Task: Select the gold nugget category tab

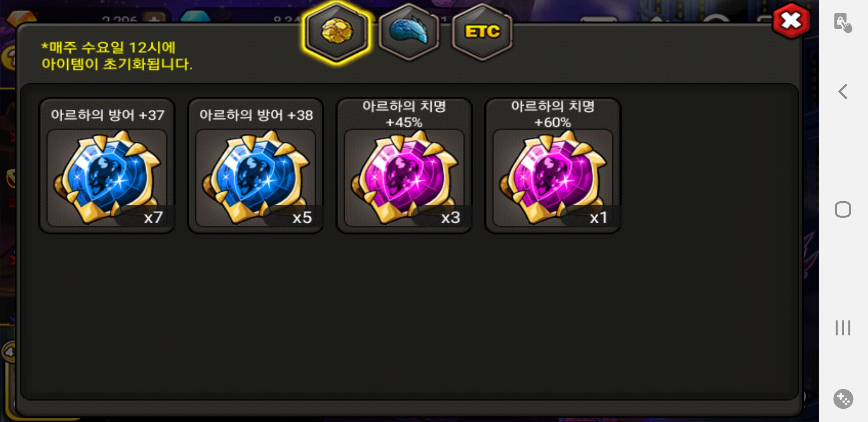Action: pos(337,32)
